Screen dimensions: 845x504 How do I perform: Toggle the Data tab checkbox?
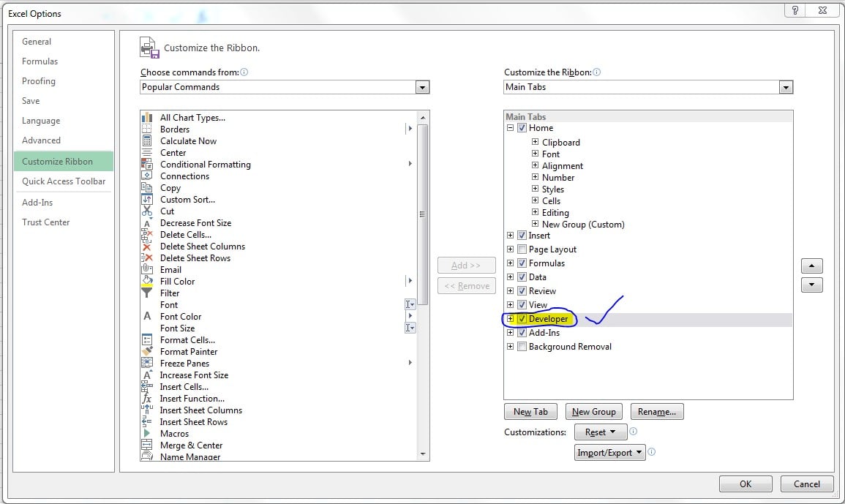coord(522,277)
